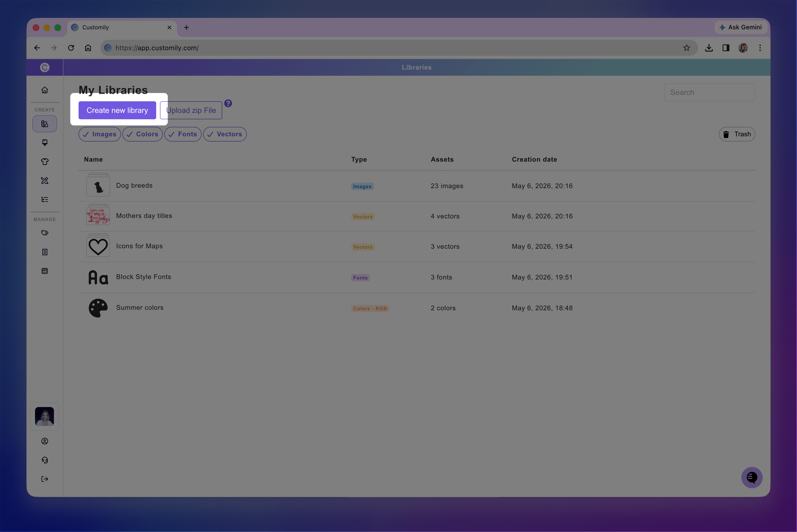797x532 pixels.
Task: Reload the page
Action: tap(71, 48)
